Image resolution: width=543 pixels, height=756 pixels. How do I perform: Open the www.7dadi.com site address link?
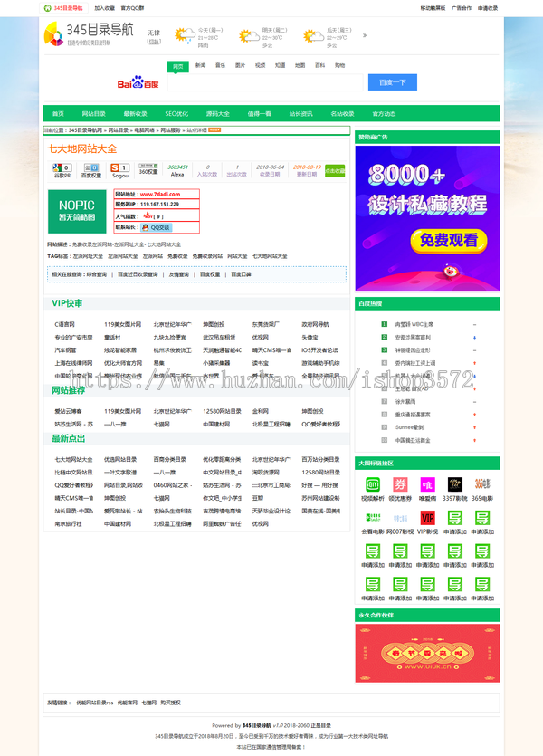tap(160, 195)
